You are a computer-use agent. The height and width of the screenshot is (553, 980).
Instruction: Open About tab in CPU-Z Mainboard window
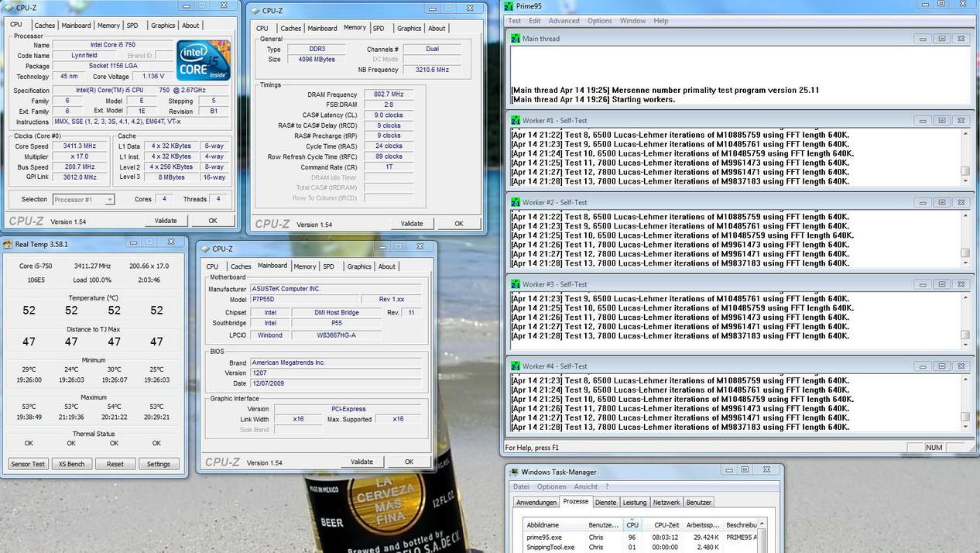tap(386, 266)
